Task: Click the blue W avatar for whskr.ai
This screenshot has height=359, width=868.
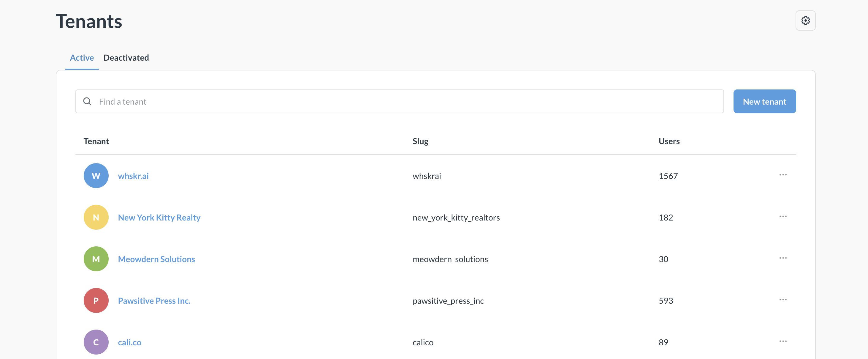Action: 96,176
